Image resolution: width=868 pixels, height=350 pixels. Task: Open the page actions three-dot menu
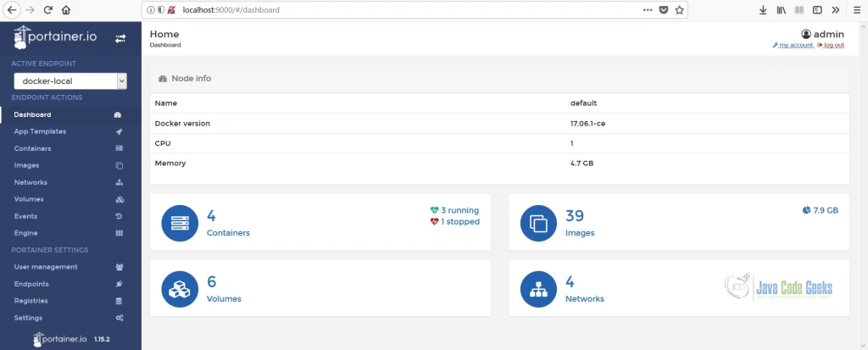(648, 10)
